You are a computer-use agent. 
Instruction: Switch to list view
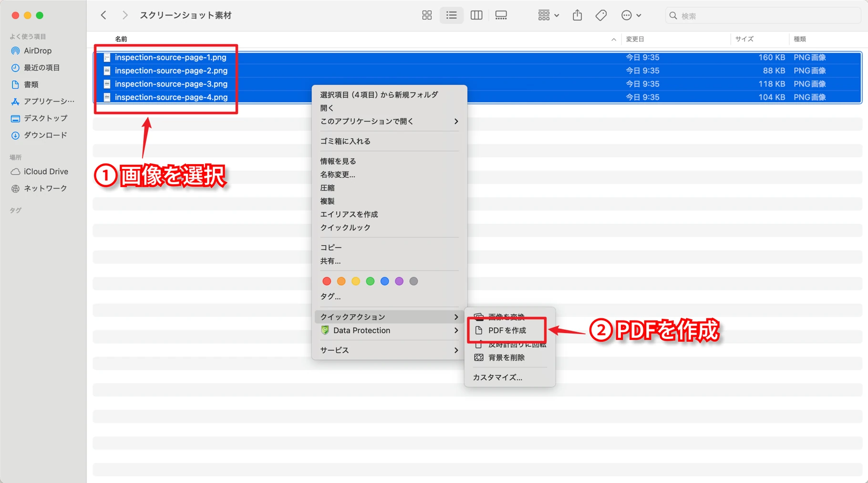coord(451,15)
